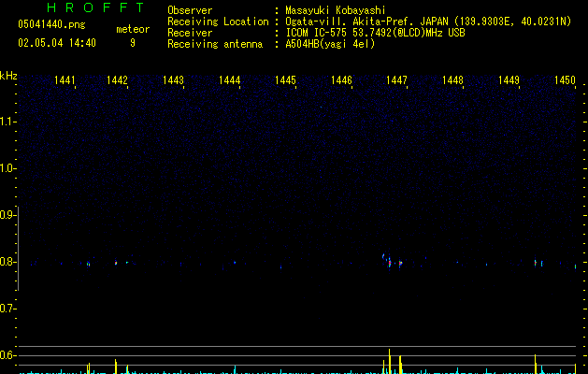Image resolution: width=588 pixels, height=374 pixels.
Task: Click the strong meteor echo near 1447
Action: tap(390, 263)
